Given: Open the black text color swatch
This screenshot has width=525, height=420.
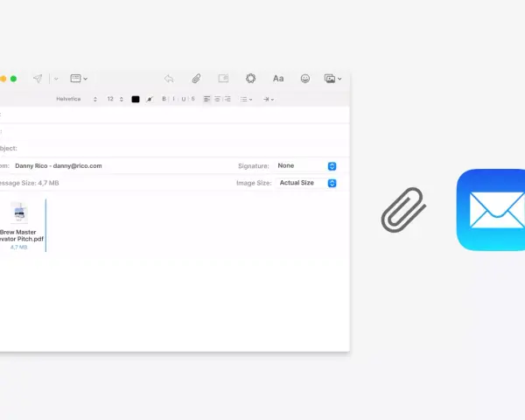Looking at the screenshot, I should [x=136, y=99].
